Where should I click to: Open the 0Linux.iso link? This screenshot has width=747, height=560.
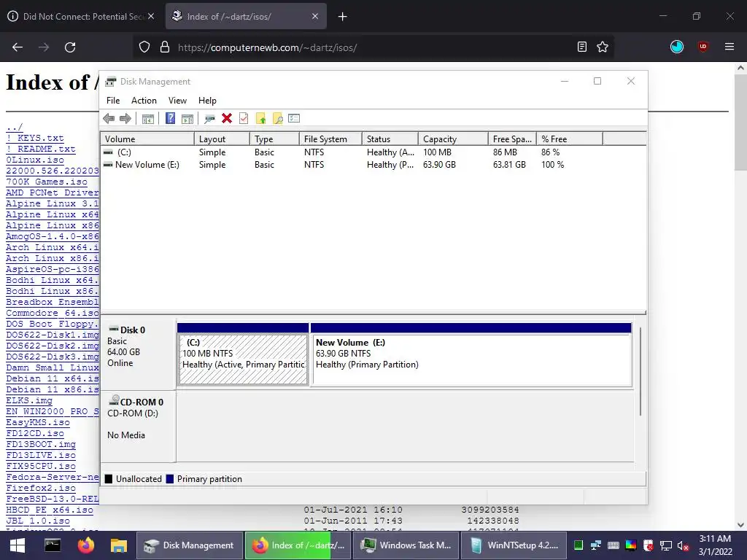35,160
